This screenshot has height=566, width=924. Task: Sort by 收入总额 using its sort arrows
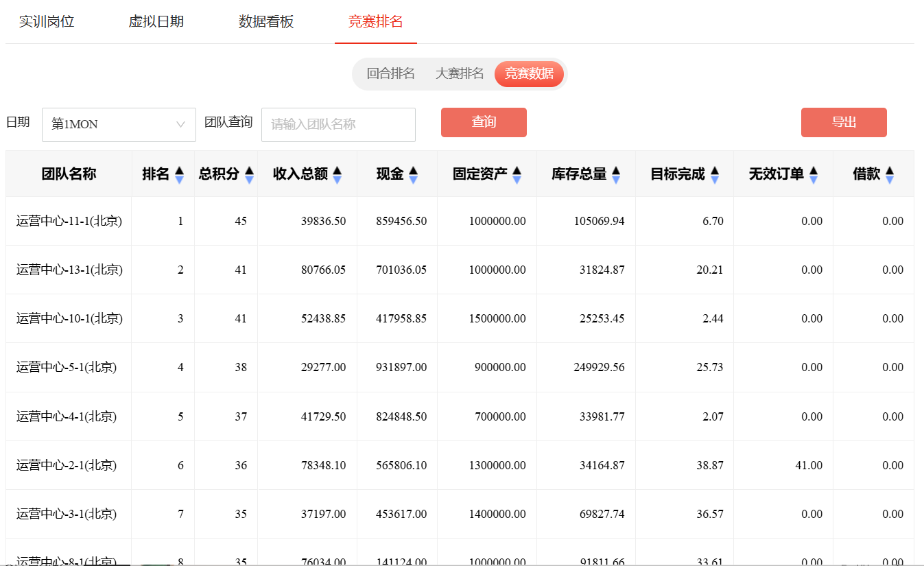point(337,175)
